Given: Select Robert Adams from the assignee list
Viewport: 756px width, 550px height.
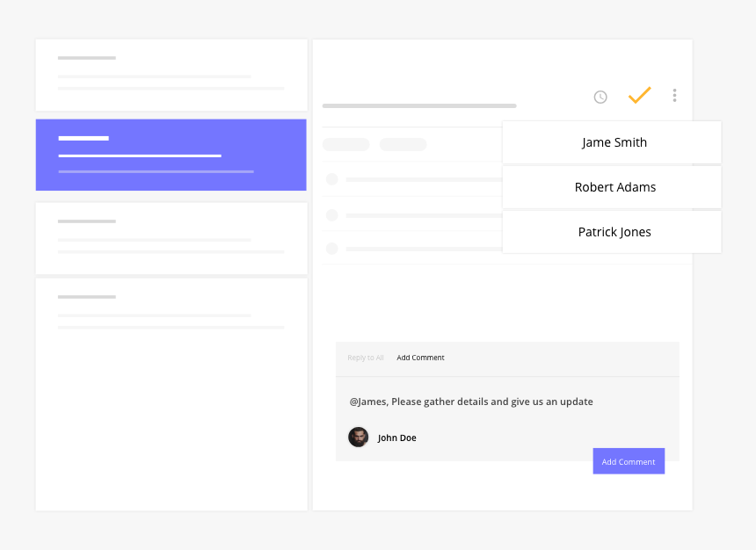Looking at the screenshot, I should click(614, 186).
